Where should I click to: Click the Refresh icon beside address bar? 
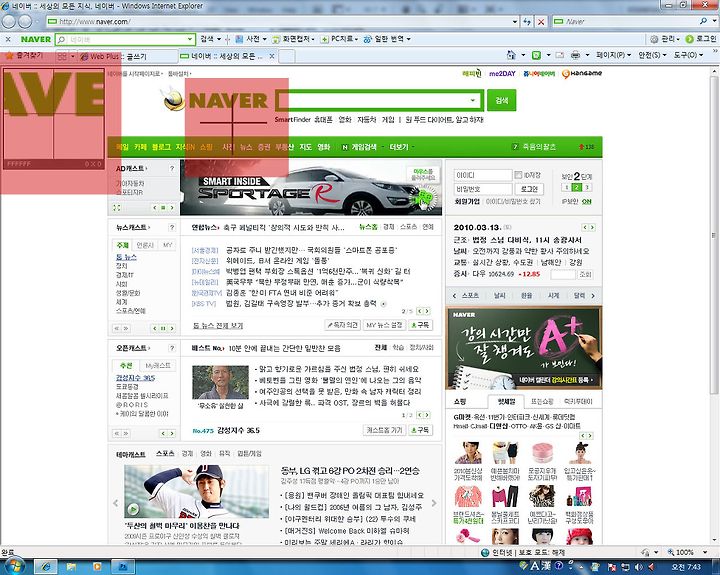[x=527, y=22]
